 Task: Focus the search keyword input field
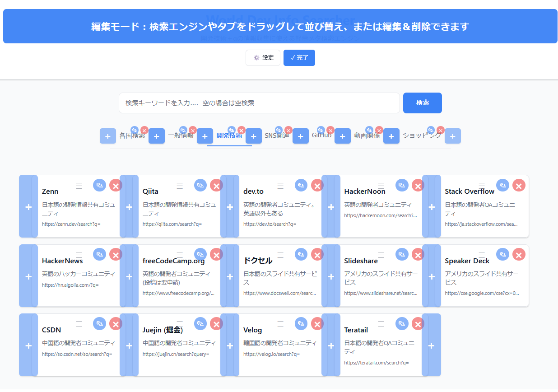pyautogui.click(x=259, y=103)
